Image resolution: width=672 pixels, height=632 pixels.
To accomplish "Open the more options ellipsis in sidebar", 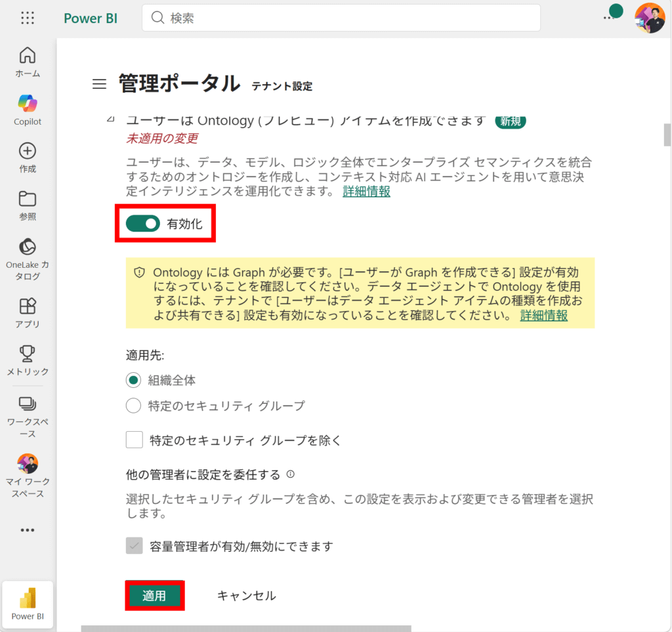I will pos(28,530).
